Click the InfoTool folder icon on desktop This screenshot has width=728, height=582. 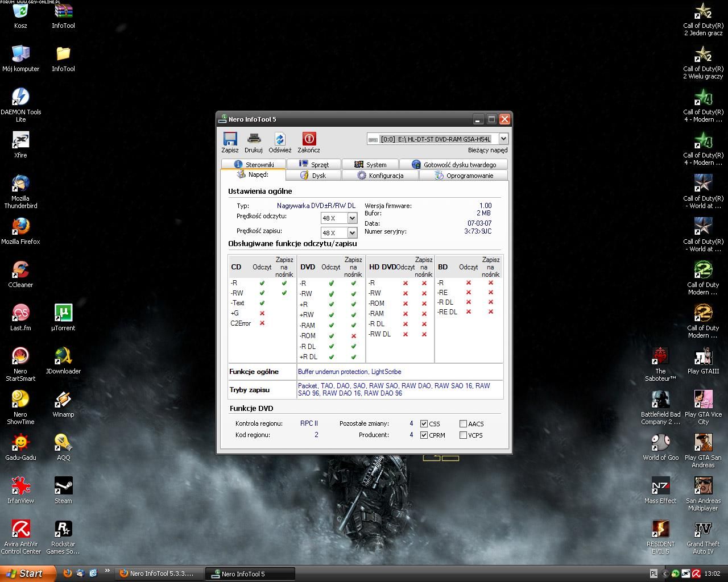pyautogui.click(x=63, y=55)
